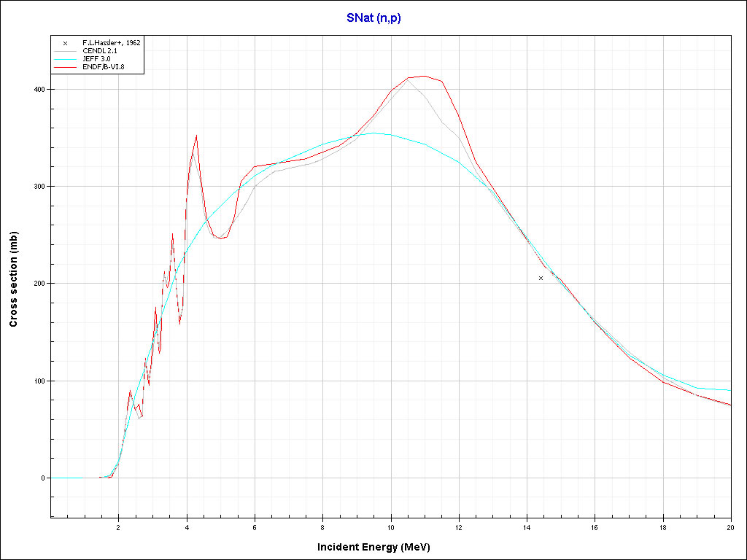The height and width of the screenshot is (560, 747).
Task: Click the Incident Energy (MeV) axis title
Action: (x=379, y=547)
